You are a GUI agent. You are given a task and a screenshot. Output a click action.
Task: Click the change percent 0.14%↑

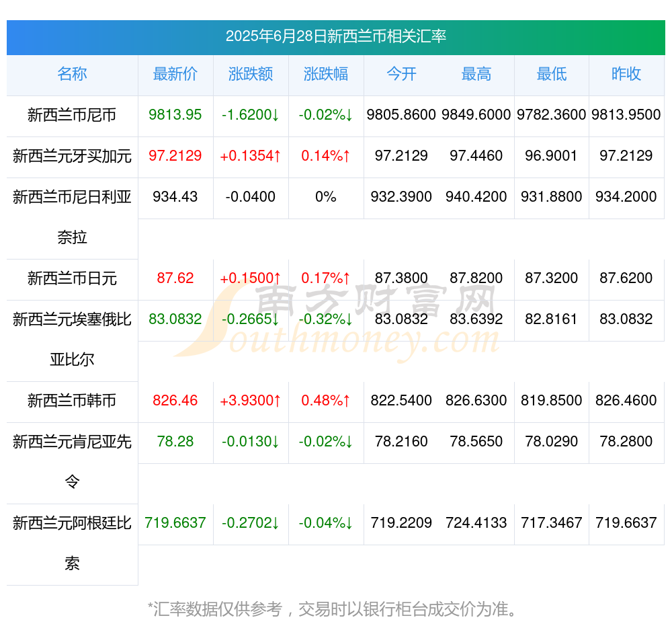pyautogui.click(x=326, y=156)
